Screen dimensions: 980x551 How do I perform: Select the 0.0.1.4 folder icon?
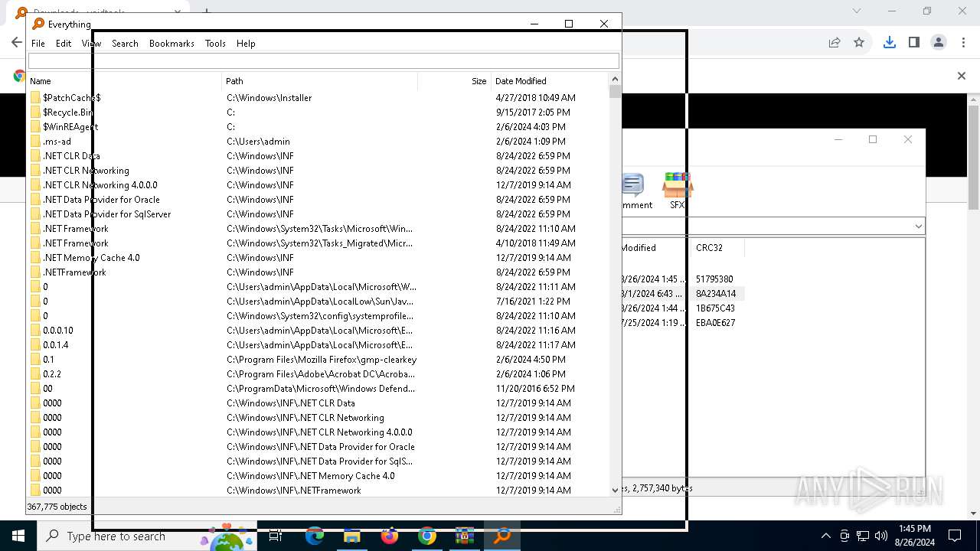35,345
